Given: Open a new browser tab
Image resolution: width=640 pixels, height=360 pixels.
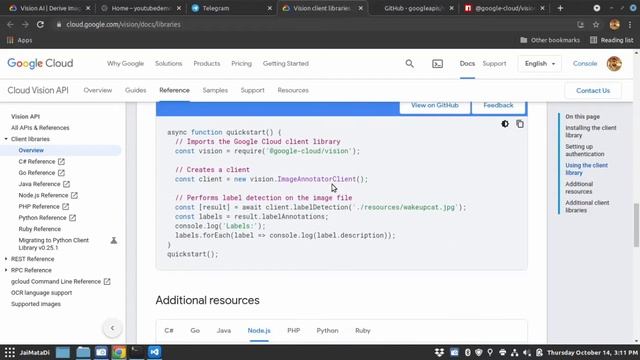Looking at the screenshot, I should click(560, 8).
